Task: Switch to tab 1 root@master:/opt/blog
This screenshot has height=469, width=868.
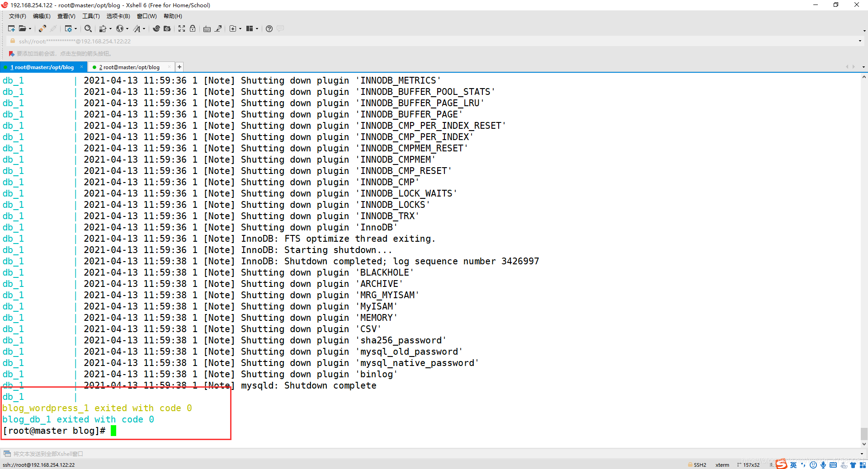Action: coord(42,67)
